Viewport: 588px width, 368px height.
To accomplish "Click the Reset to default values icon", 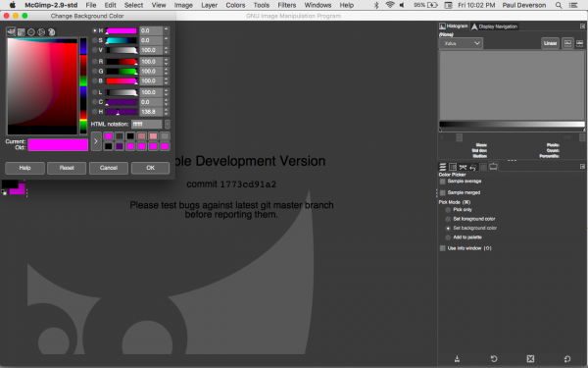I will pos(567,358).
